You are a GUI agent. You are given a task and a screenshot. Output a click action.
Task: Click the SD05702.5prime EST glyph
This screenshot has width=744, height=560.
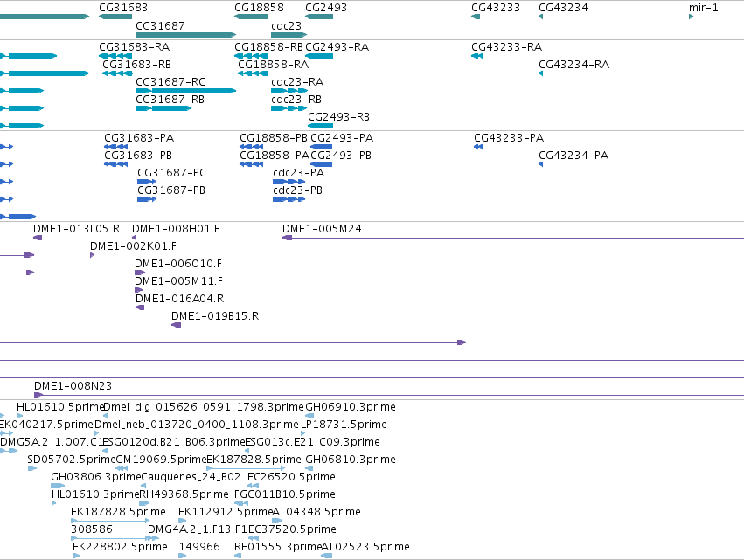pyautogui.click(x=32, y=469)
